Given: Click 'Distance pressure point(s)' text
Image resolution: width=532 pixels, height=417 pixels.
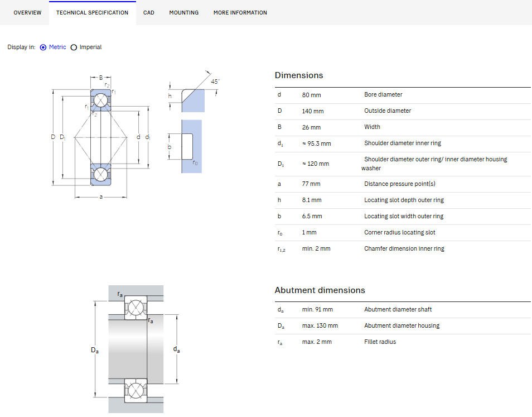Looking at the screenshot, I should tap(400, 184).
